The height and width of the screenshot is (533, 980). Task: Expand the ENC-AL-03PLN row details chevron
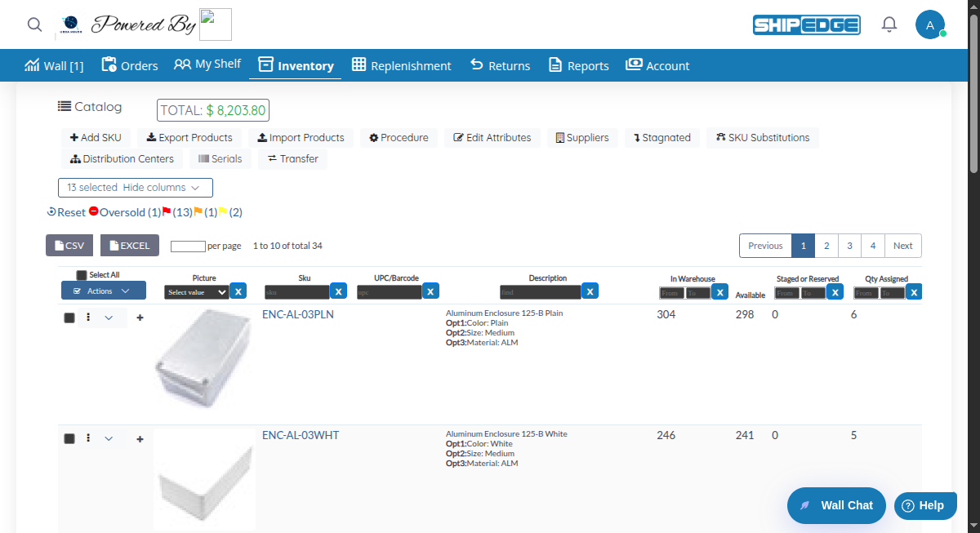[109, 318]
